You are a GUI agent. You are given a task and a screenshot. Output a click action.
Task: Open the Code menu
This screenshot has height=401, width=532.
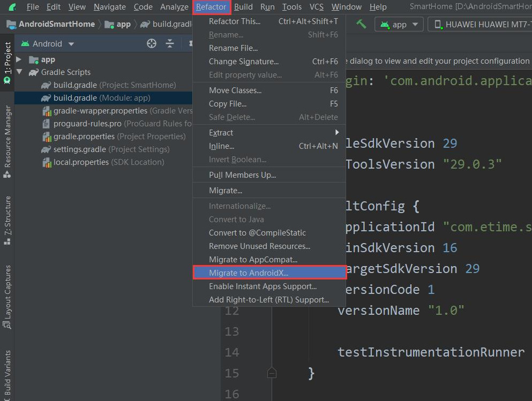(x=143, y=7)
